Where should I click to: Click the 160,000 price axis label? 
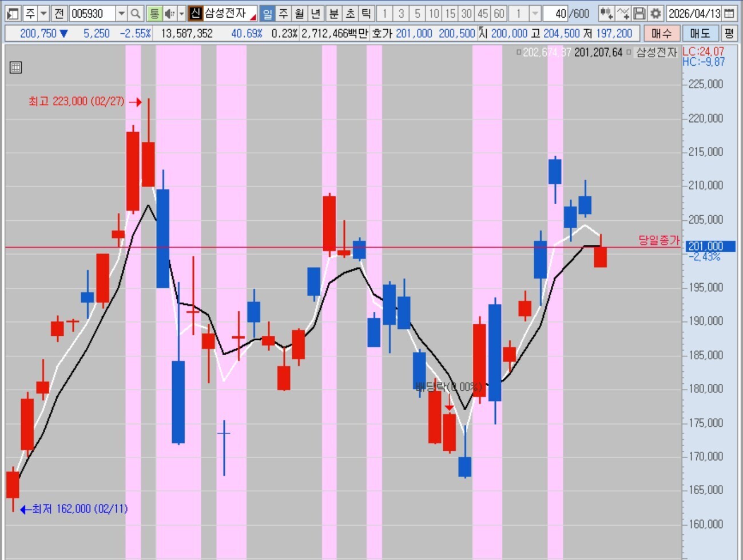(x=706, y=524)
